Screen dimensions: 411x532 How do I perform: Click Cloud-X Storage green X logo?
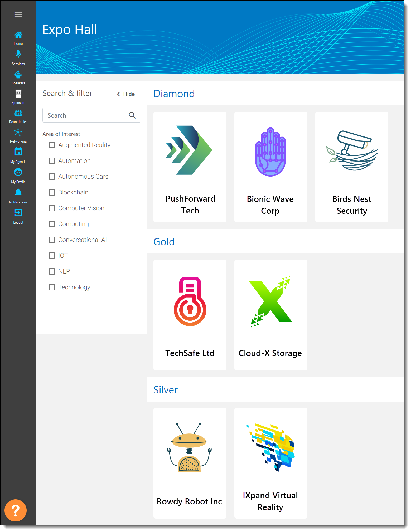pos(271,301)
